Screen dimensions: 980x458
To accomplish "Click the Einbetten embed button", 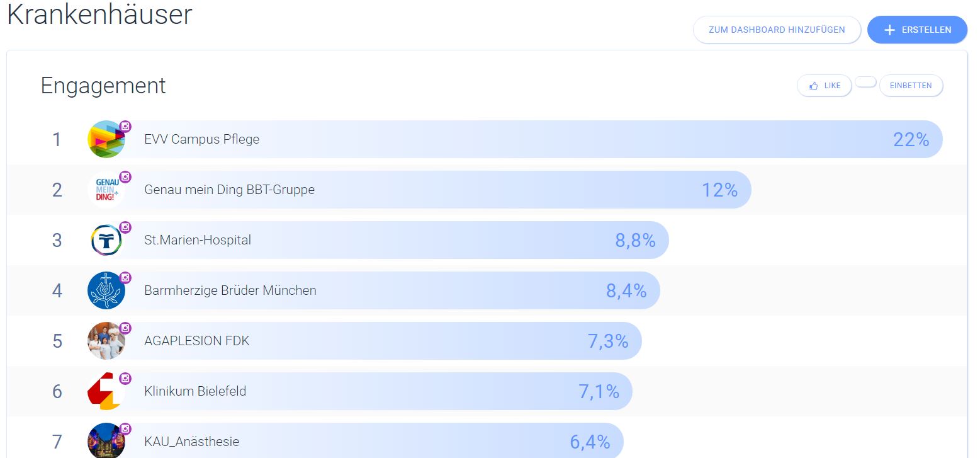I will (911, 86).
